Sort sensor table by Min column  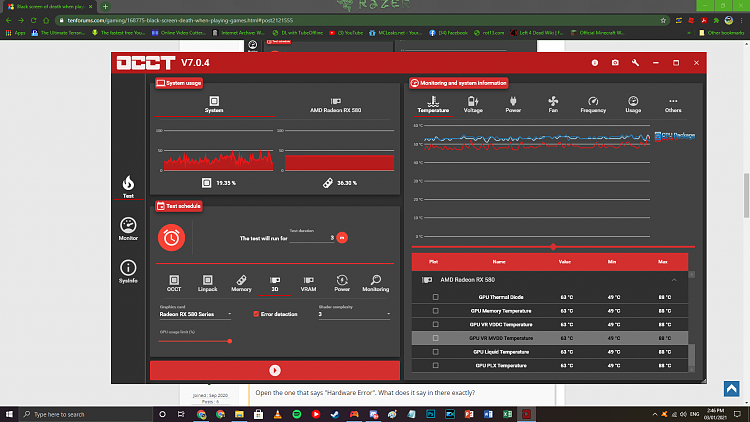click(x=612, y=262)
